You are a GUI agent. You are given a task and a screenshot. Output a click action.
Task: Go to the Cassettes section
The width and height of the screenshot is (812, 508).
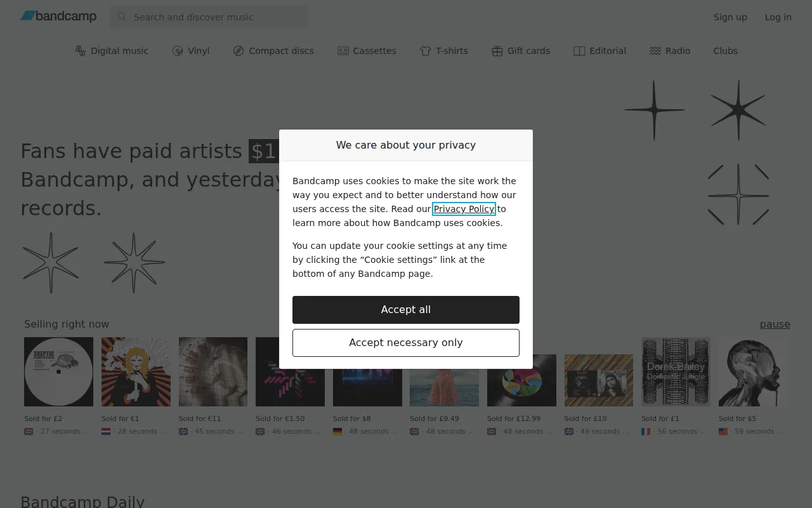[x=367, y=51]
